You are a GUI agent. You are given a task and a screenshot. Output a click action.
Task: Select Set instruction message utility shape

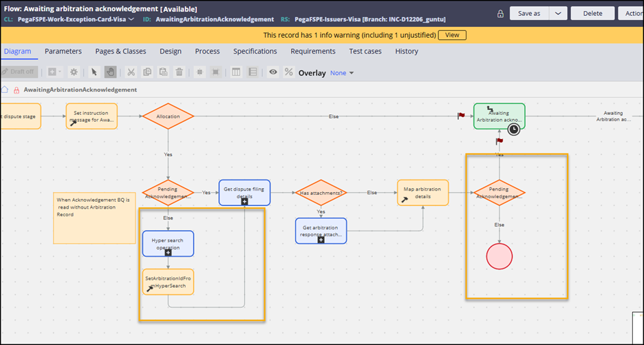pyautogui.click(x=92, y=116)
